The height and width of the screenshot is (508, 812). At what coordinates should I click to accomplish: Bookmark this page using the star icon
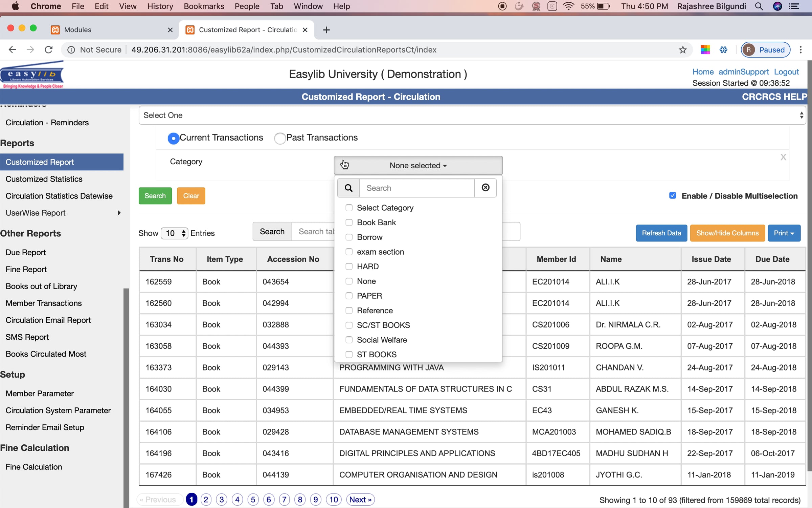pos(683,50)
